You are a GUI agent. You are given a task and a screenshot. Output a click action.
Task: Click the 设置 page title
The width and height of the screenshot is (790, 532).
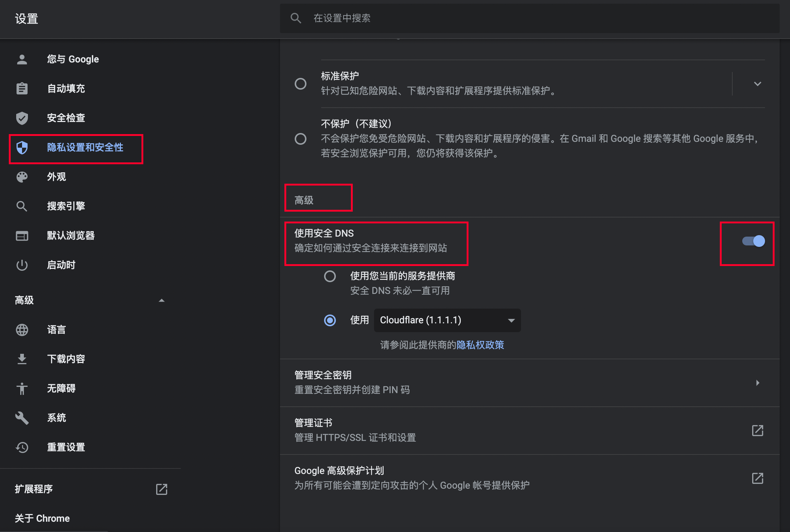[26, 18]
